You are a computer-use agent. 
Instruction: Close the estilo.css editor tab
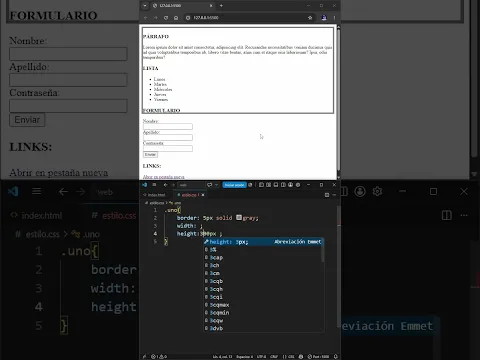coord(203,195)
